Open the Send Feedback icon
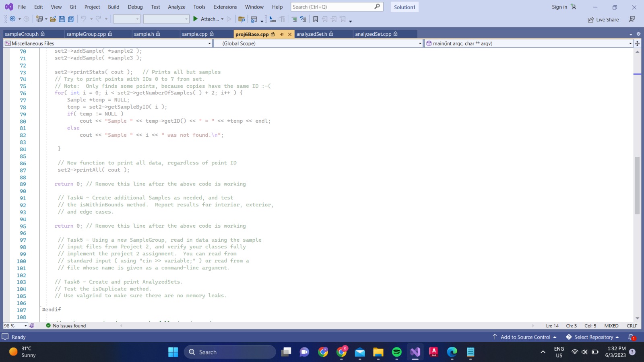The height and width of the screenshot is (362, 644). pos(632,19)
